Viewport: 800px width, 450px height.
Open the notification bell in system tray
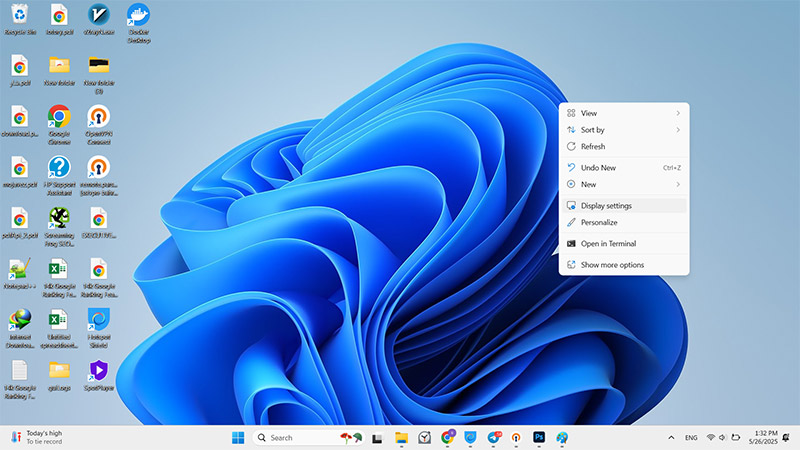coord(786,437)
